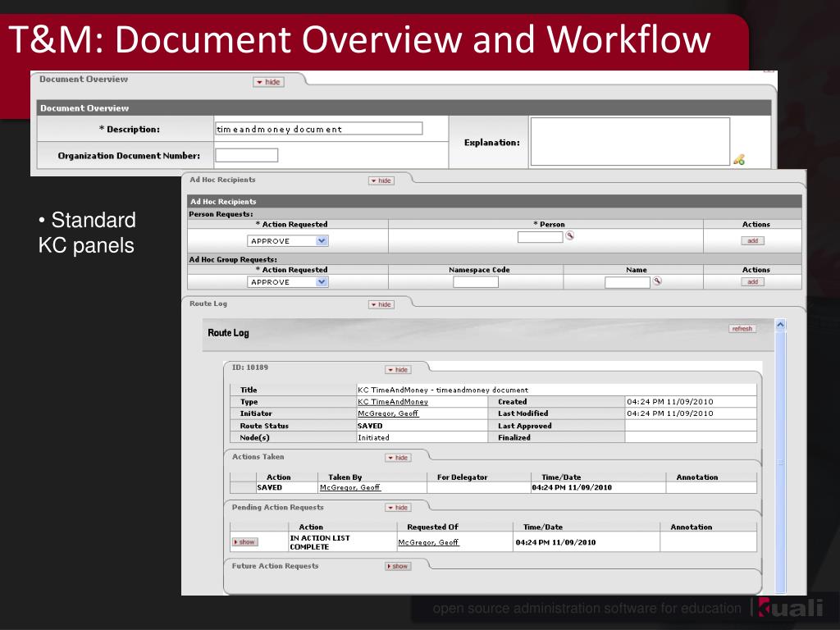The height and width of the screenshot is (630, 840).
Task: Hide the Document Overview panel
Action: (268, 82)
